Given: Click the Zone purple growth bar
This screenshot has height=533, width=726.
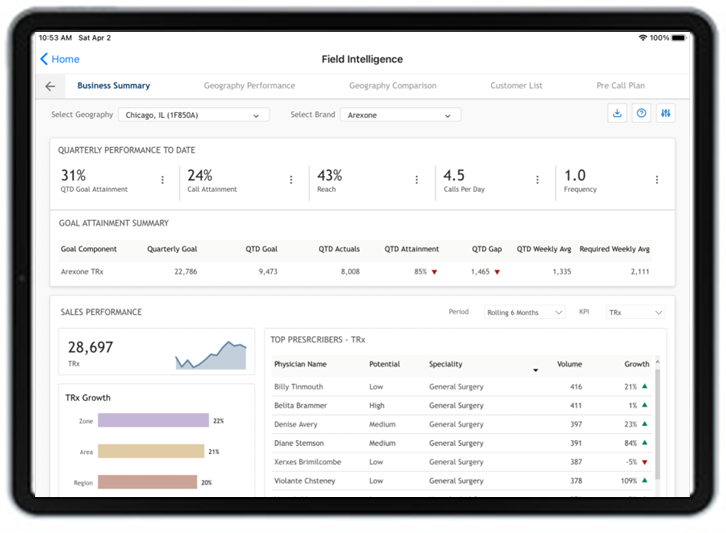Looking at the screenshot, I should coord(153,420).
